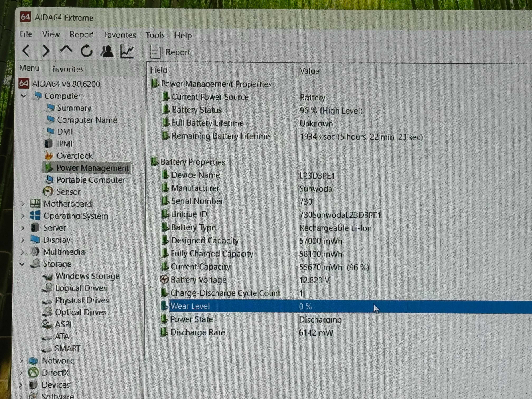
Task: Select AIDA64 v6.80.6200 root node
Action: coord(59,84)
